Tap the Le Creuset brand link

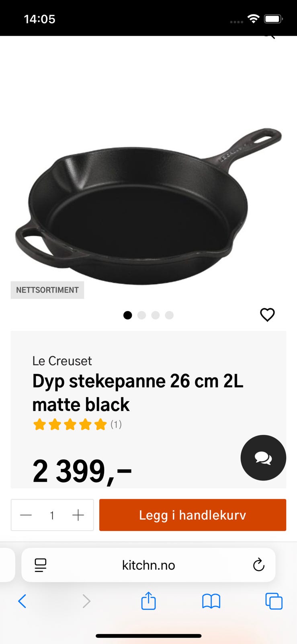[x=62, y=361]
